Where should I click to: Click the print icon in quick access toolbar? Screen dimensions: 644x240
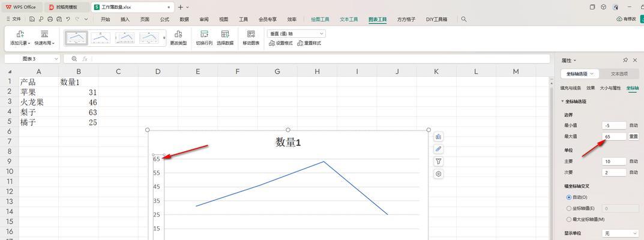click(50, 19)
